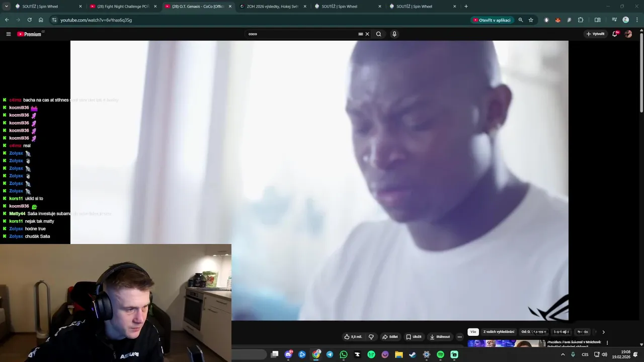Bookmark this page with the star
This screenshot has height=362, width=644.
pyautogui.click(x=531, y=20)
